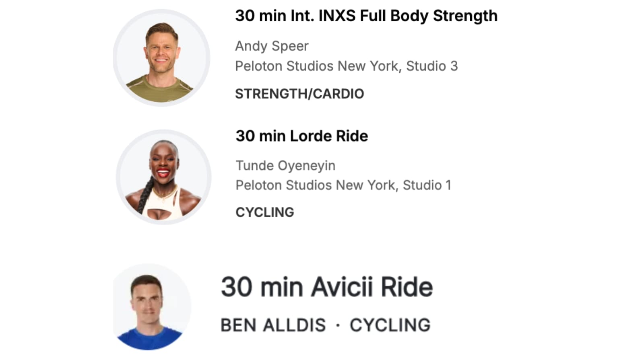
Task: Open the 30 min Int. INXS Full Body Strength class
Action: [366, 16]
